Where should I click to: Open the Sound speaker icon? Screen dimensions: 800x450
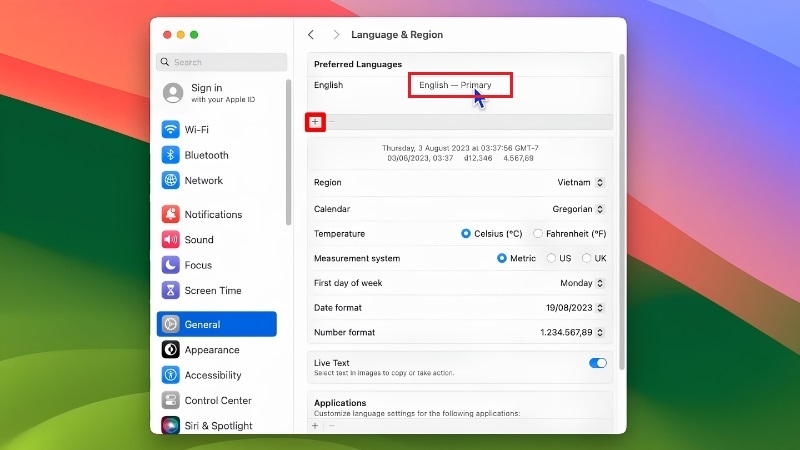pyautogui.click(x=170, y=239)
